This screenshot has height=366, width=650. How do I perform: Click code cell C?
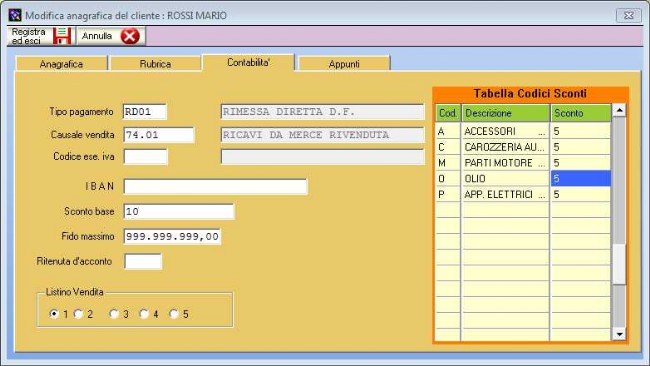[448, 147]
